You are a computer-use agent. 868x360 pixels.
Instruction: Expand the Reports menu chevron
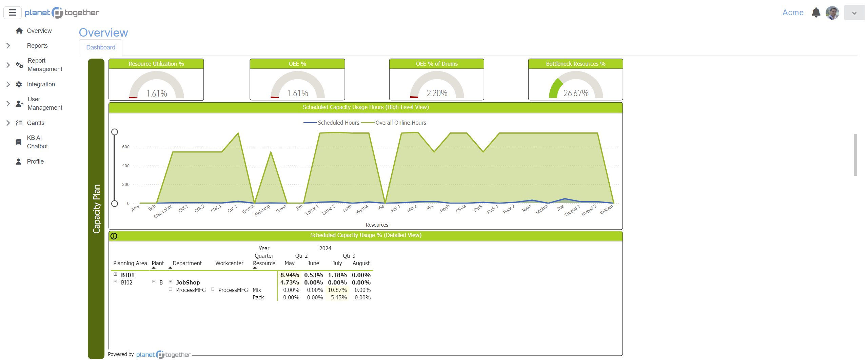(8, 46)
